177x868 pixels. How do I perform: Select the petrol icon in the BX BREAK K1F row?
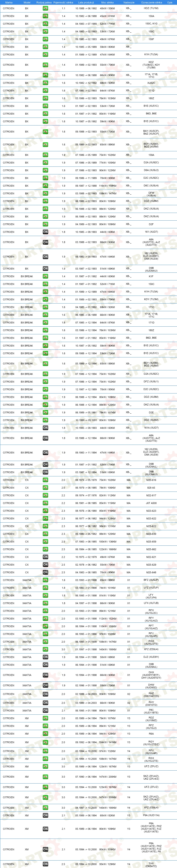pyautogui.click(x=45, y=276)
